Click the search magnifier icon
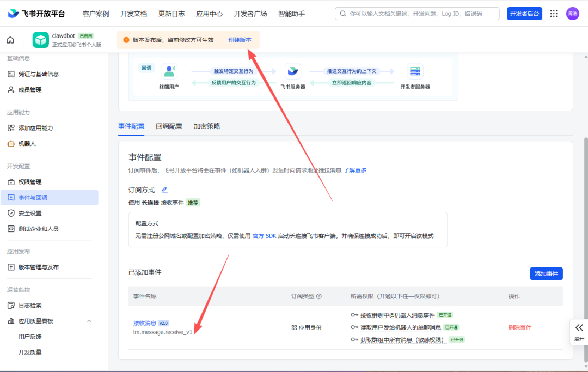 [343, 14]
